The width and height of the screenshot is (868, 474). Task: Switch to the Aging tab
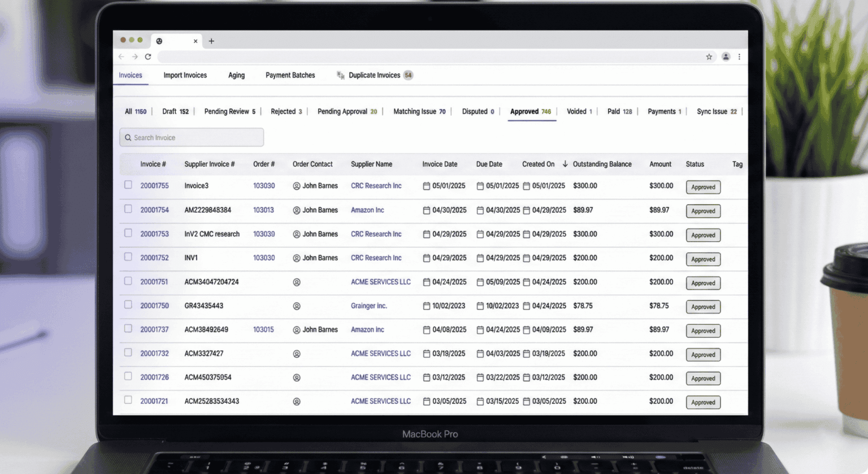236,75
